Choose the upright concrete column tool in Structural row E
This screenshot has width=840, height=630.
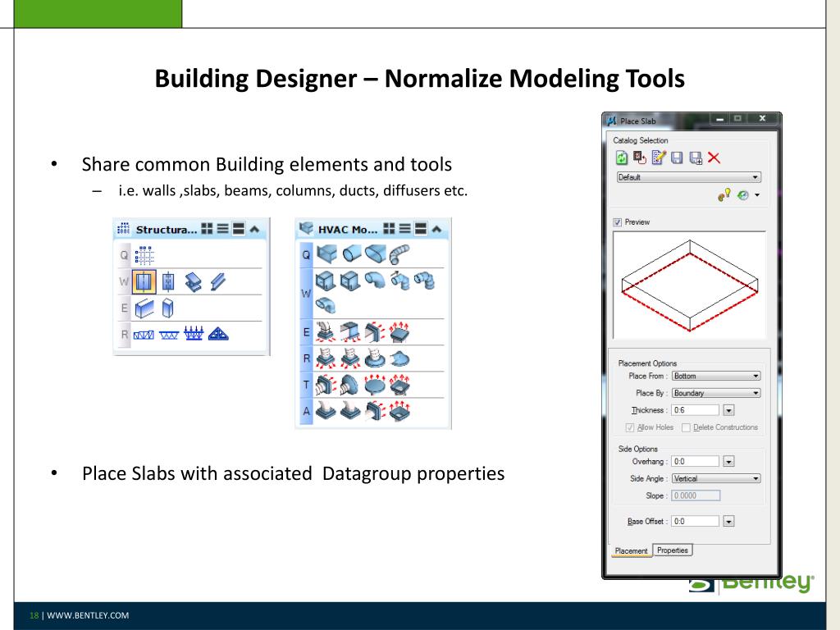click(x=167, y=308)
